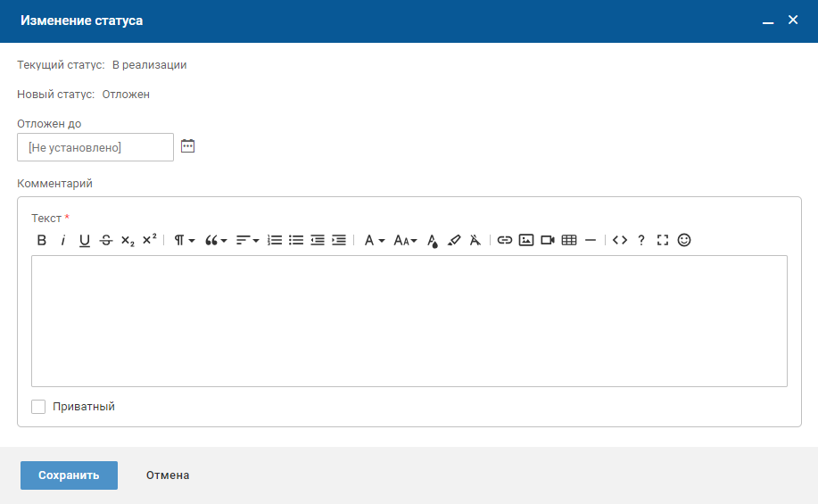Insert a link in comment
This screenshot has width=818, height=504.
tap(505, 240)
